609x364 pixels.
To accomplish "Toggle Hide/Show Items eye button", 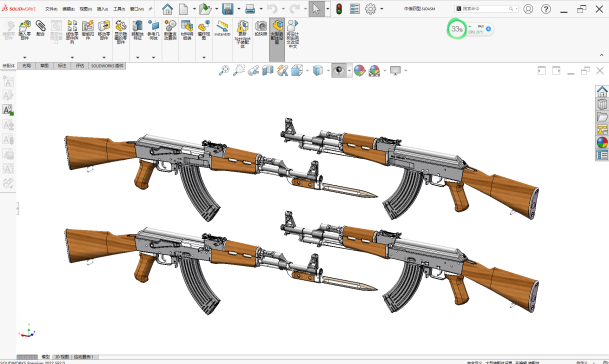I will (339, 70).
